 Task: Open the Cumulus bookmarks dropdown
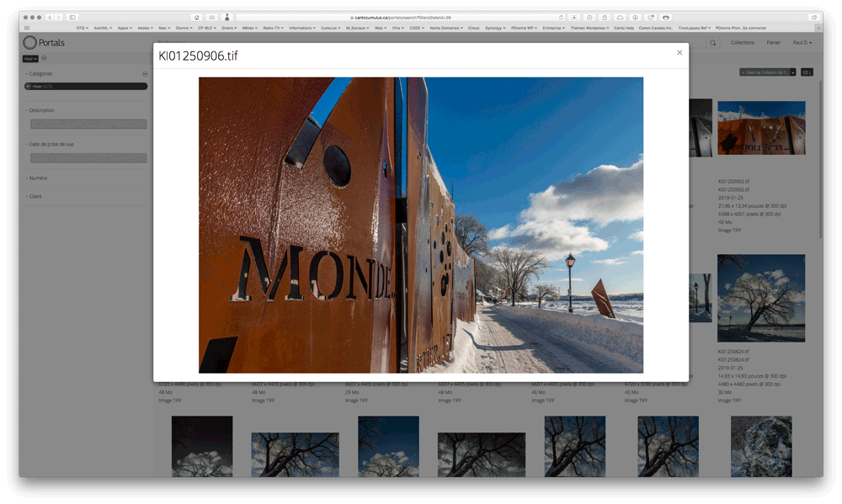click(x=331, y=28)
